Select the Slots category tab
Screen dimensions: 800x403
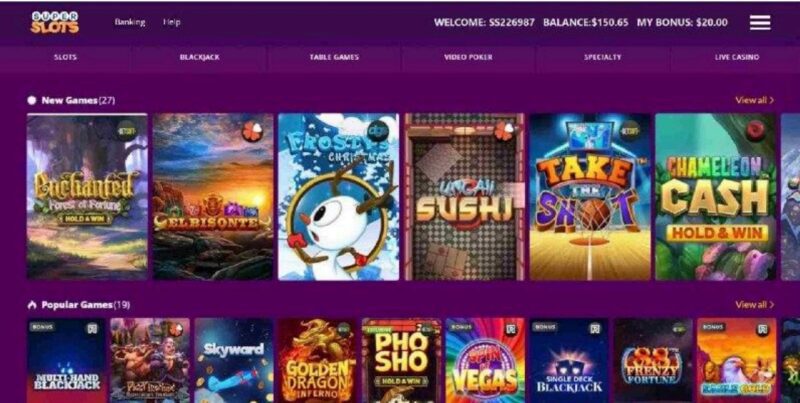click(65, 57)
